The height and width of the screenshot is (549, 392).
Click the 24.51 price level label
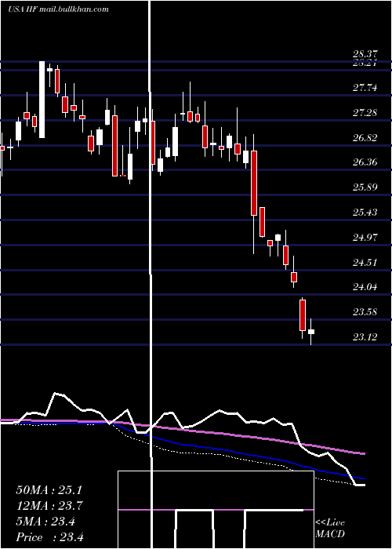365,262
